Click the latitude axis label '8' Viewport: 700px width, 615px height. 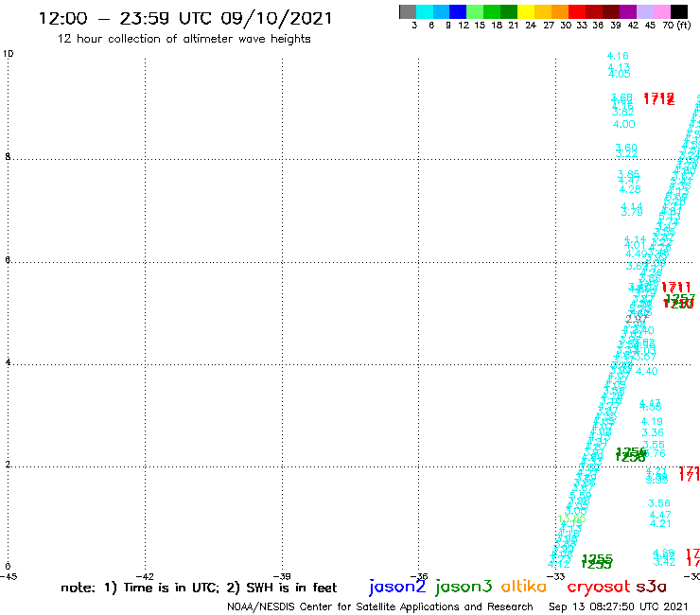8,157
